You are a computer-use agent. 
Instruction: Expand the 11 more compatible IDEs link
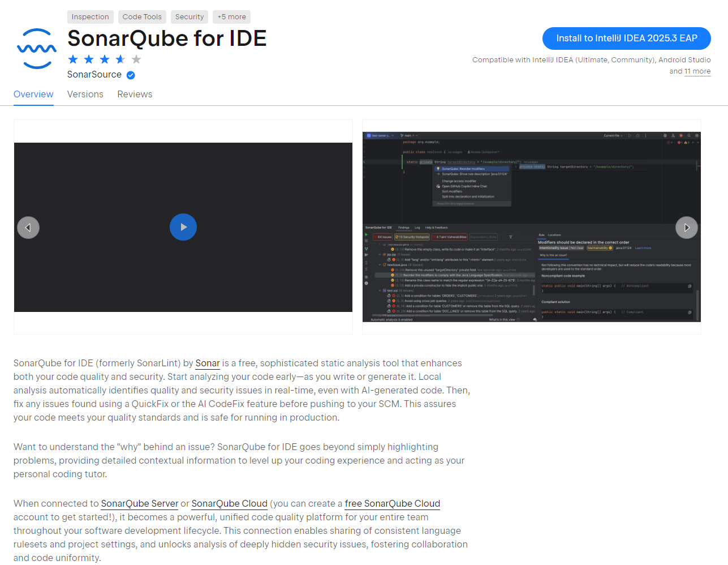[697, 71]
